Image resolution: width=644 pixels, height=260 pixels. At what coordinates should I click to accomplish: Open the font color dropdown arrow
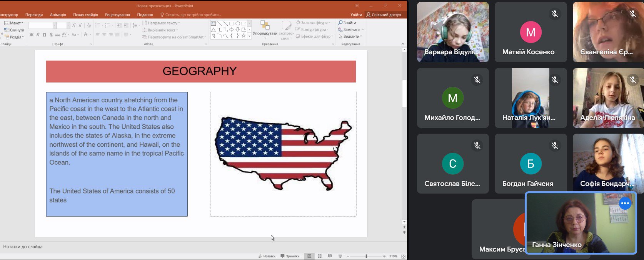pos(90,35)
